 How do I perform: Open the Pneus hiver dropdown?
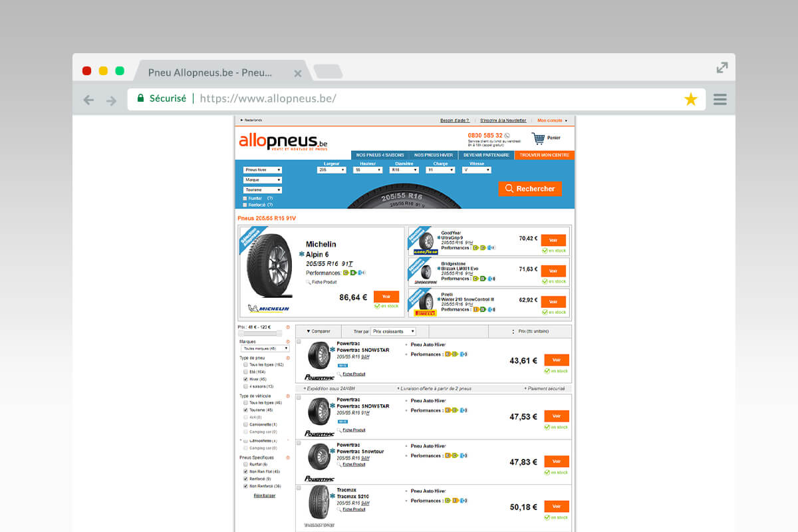[262, 170]
